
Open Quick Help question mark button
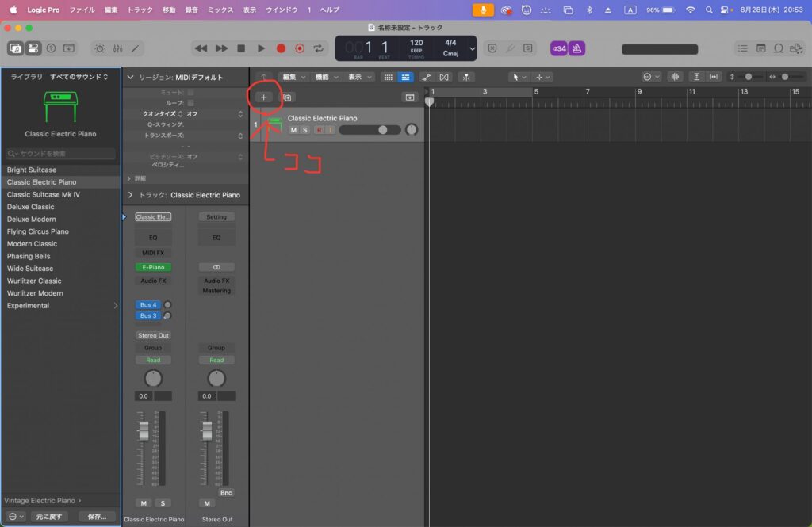click(x=51, y=48)
